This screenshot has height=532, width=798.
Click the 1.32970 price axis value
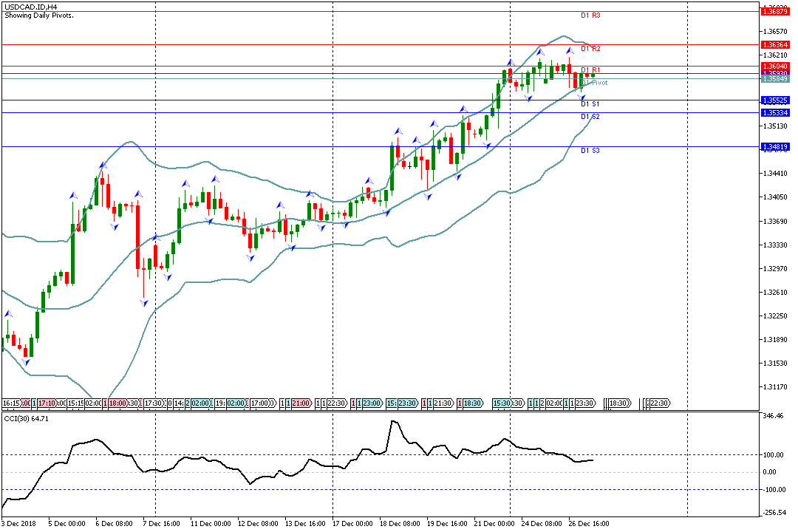775,269
